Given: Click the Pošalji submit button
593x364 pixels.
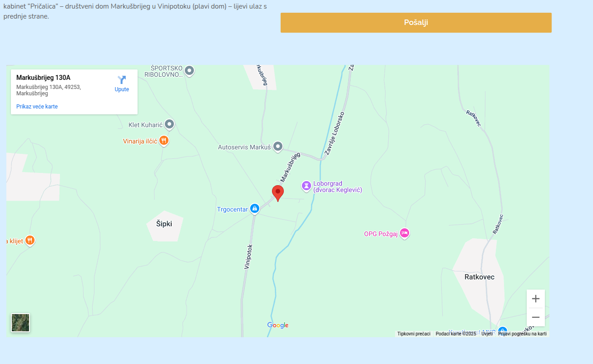Looking at the screenshot, I should pos(416,23).
